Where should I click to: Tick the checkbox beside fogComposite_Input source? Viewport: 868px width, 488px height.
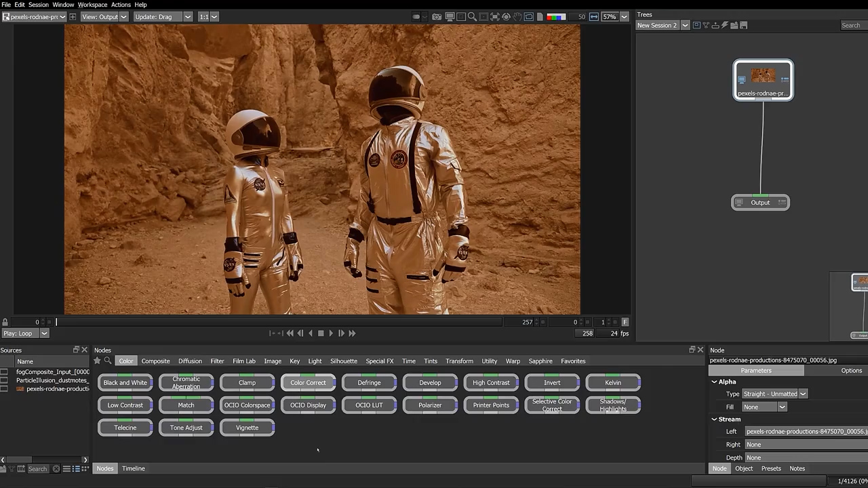4,372
